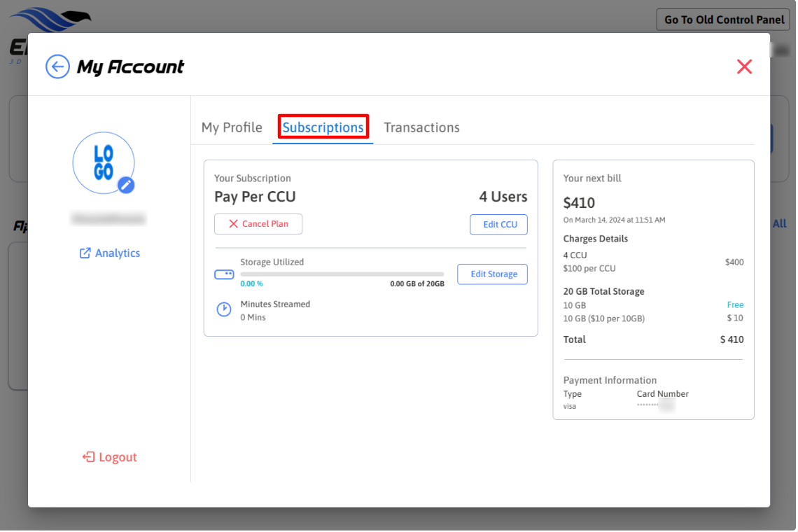Click the $410 next bill amount
The height and width of the screenshot is (532, 798).
pos(579,203)
